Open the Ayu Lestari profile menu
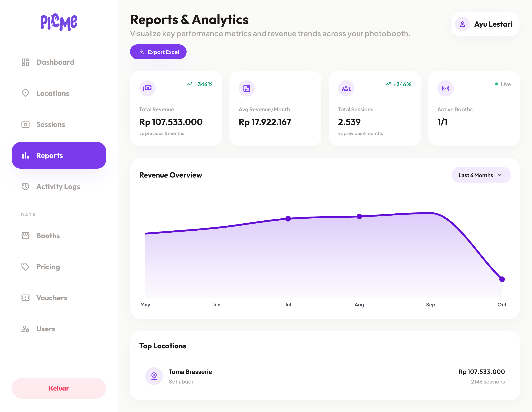Viewport: 532px width, 412px height. tap(485, 24)
